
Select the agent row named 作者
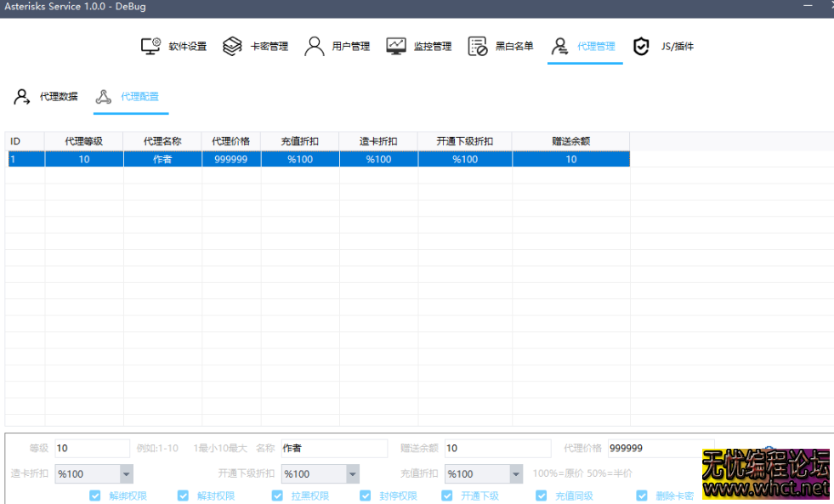[x=163, y=159]
